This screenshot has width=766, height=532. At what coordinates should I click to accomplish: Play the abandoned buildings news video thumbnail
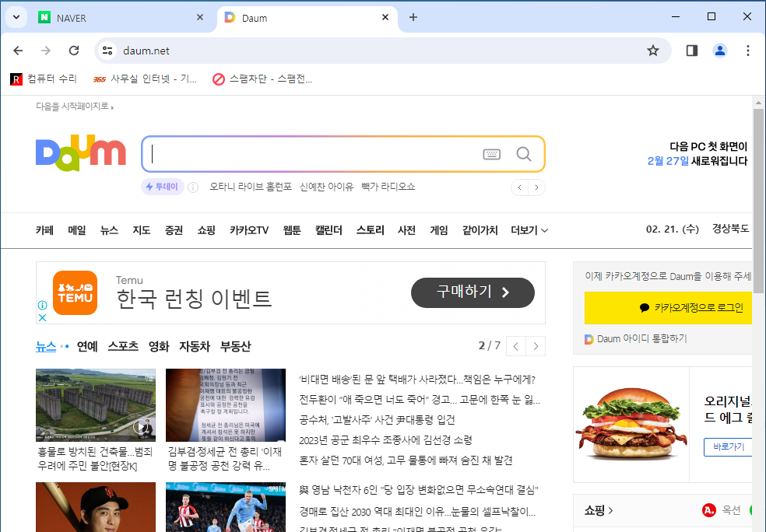[96, 405]
